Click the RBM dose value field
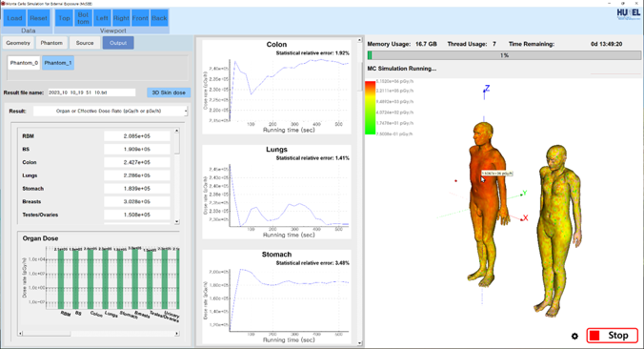This screenshot has height=349, width=644. coord(137,136)
